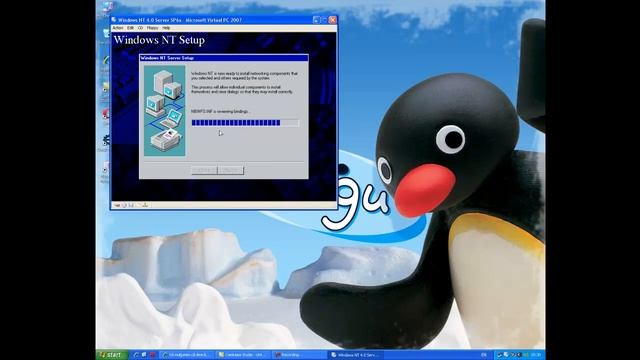The width and height of the screenshot is (640, 360).
Task: Close the Virtual PC window
Action: click(333, 20)
